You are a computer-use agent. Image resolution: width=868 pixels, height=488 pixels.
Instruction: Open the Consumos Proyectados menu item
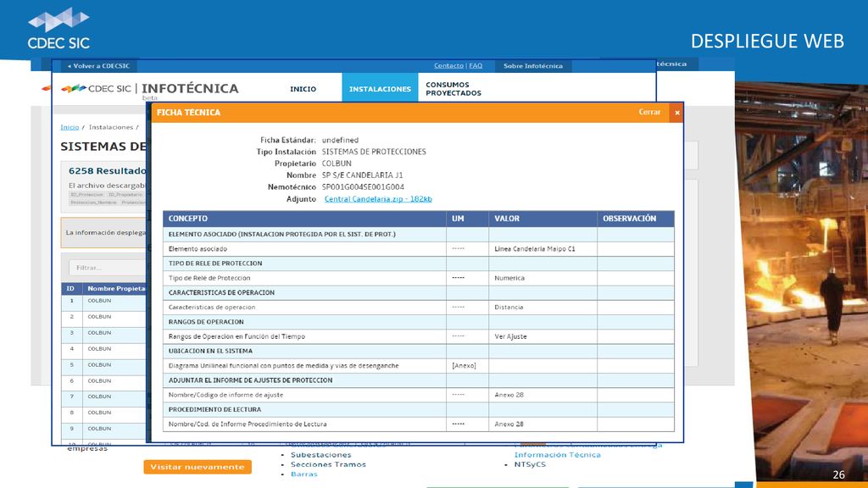[453, 88]
